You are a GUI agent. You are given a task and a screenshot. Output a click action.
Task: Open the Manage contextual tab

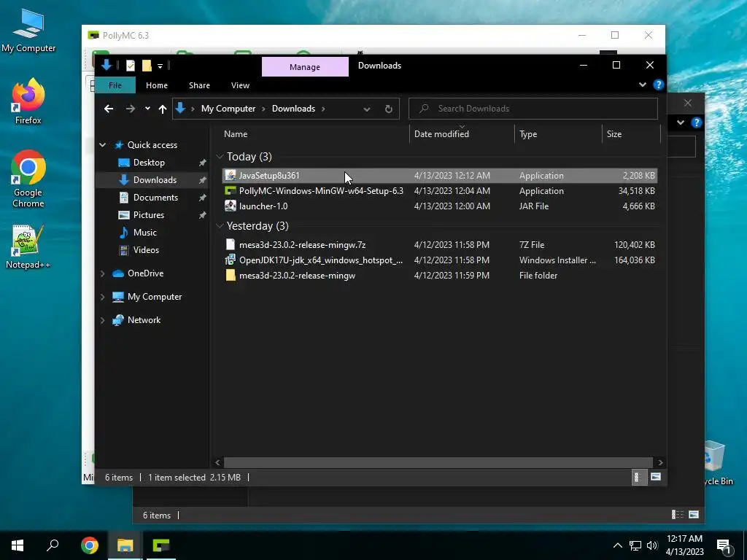[305, 66]
